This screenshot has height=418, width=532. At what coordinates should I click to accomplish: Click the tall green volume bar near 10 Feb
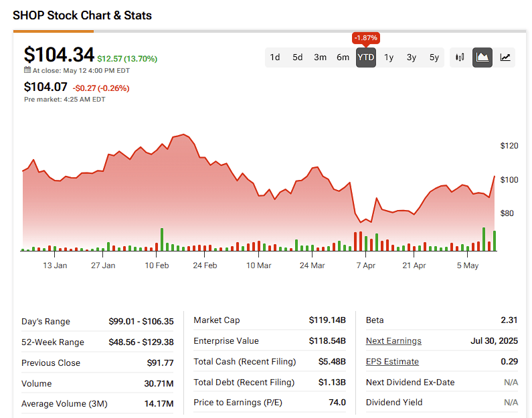tap(162, 239)
